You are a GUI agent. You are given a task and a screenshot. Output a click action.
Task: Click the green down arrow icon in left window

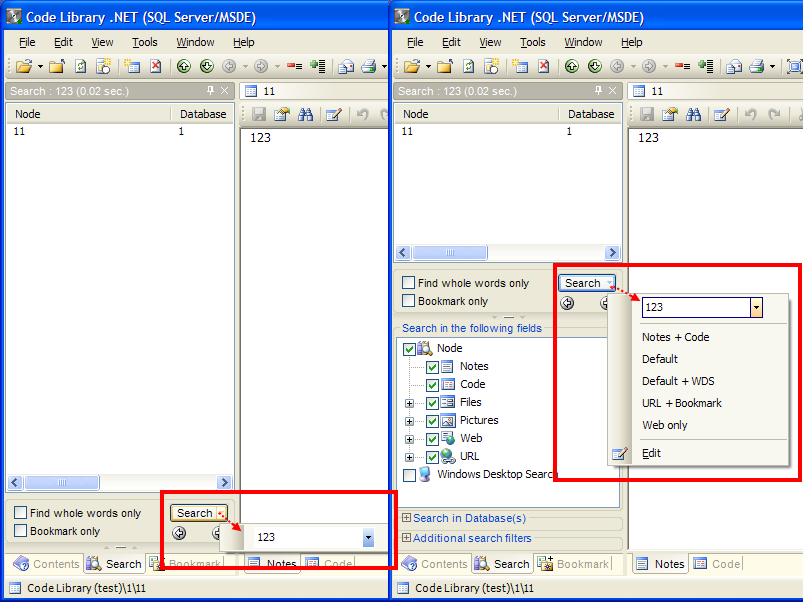pyautogui.click(x=207, y=66)
